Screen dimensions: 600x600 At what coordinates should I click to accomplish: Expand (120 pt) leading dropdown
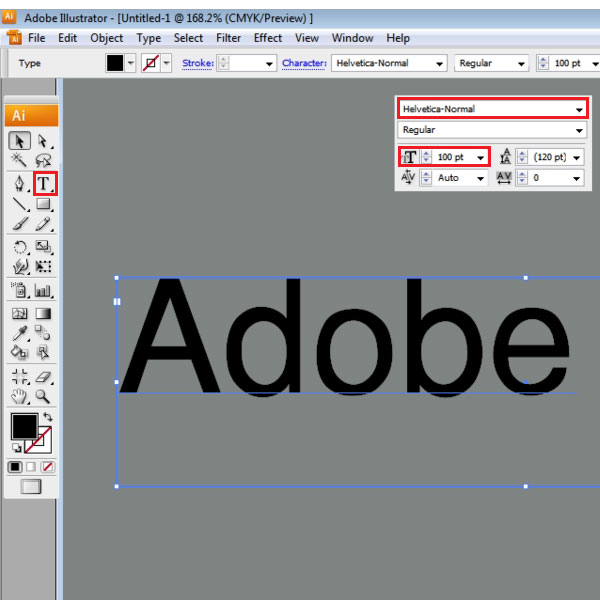[x=577, y=158]
